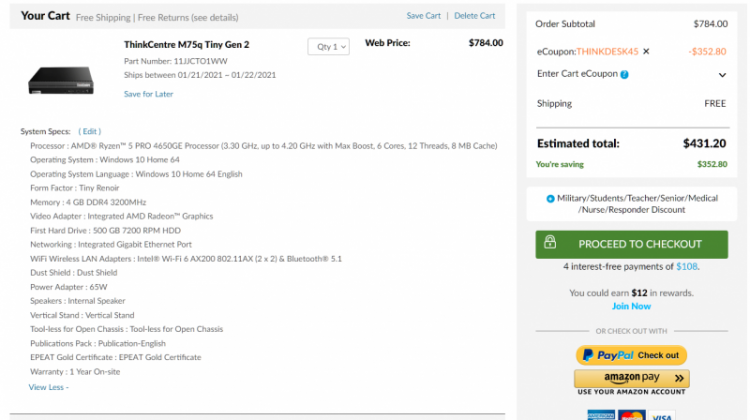
Task: Click the eCoupon help question mark icon
Action: click(x=624, y=74)
